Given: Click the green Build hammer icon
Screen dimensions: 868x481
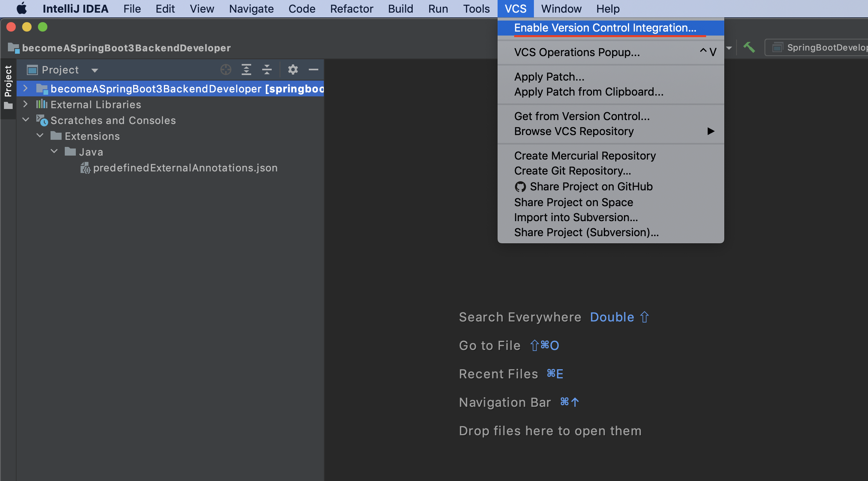Looking at the screenshot, I should (749, 48).
